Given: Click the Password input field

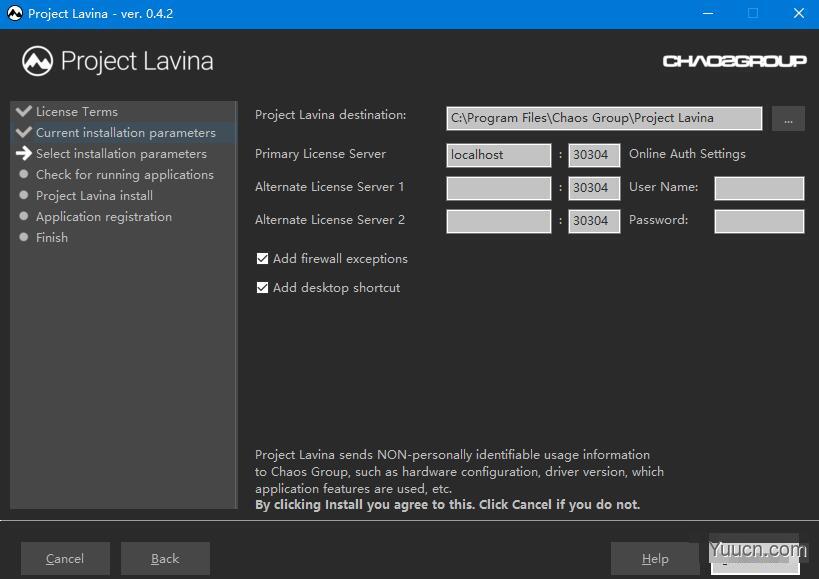Looking at the screenshot, I should point(759,221).
